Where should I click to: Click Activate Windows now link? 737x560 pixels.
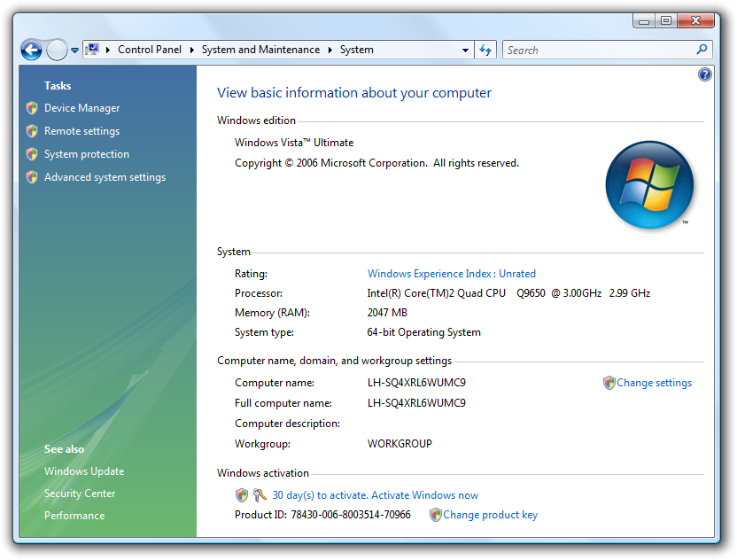[424, 495]
